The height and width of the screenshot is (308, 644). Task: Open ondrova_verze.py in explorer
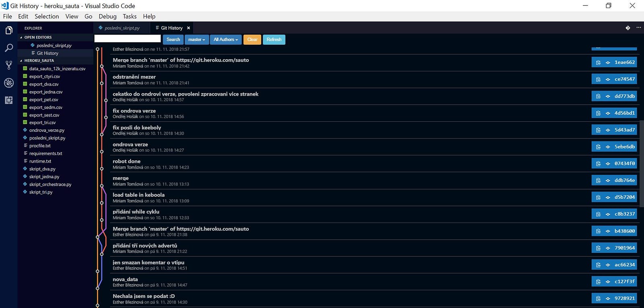tap(47, 131)
